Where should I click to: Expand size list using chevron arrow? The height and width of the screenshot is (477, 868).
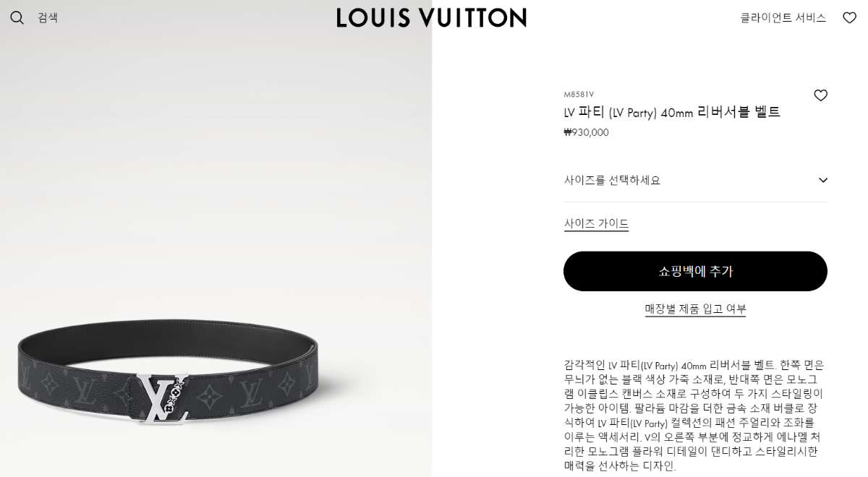click(x=822, y=180)
